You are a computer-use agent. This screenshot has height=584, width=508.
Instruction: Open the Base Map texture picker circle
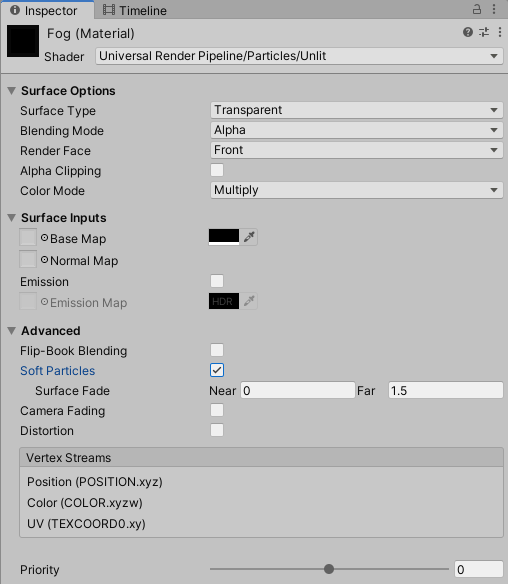click(44, 238)
